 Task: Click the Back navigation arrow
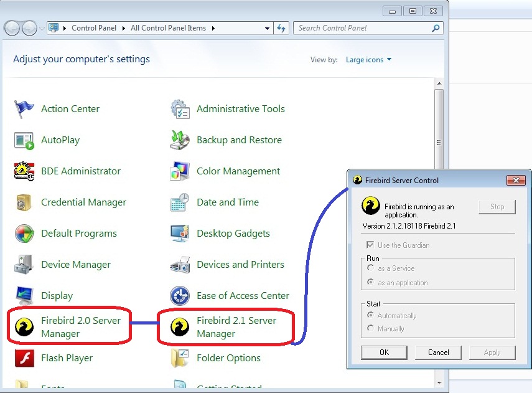click(x=12, y=28)
